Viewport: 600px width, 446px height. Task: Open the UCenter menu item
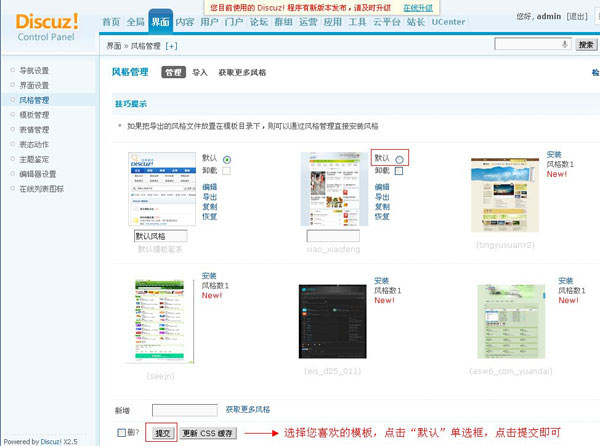(x=447, y=21)
